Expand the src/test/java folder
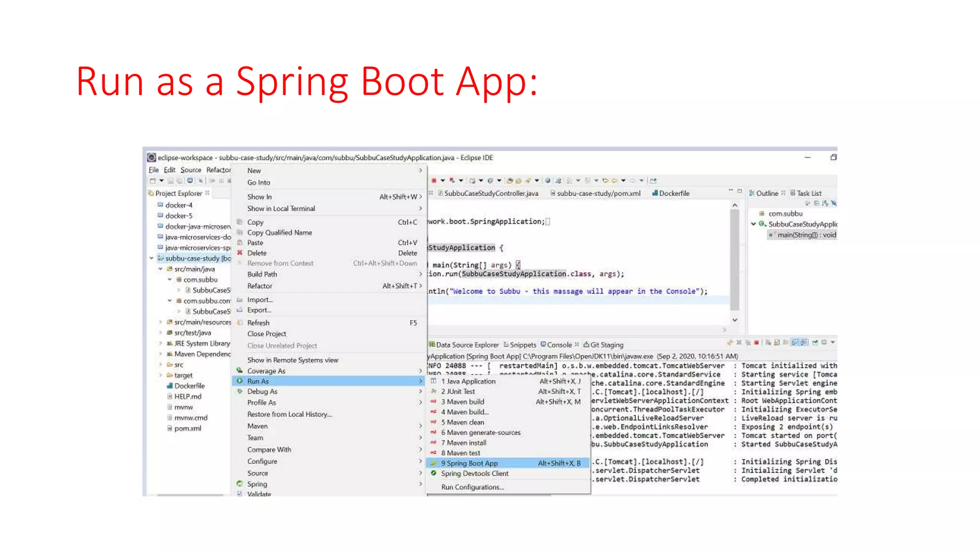Screen dimensions: 980x551 (161, 332)
